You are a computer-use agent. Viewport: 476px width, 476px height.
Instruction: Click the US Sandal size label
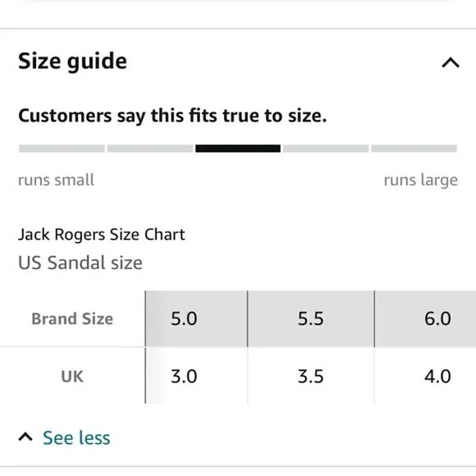click(80, 263)
